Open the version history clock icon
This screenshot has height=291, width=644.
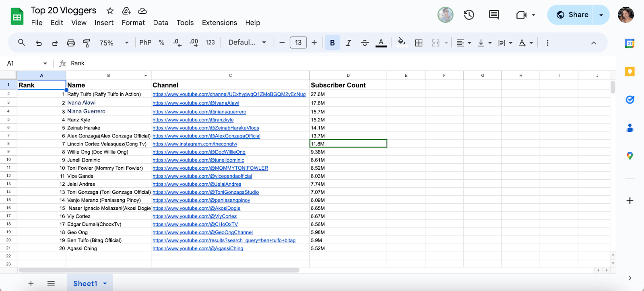pyautogui.click(x=469, y=15)
